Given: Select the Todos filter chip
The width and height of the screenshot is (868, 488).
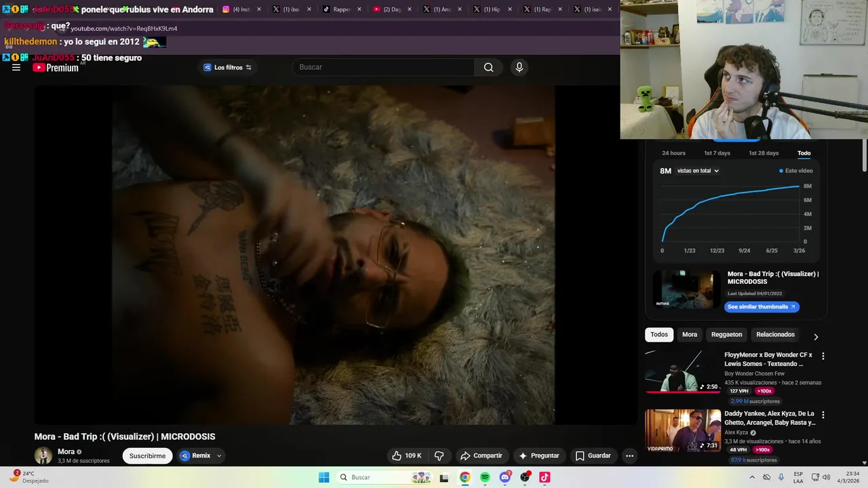Looking at the screenshot, I should click(x=659, y=335).
